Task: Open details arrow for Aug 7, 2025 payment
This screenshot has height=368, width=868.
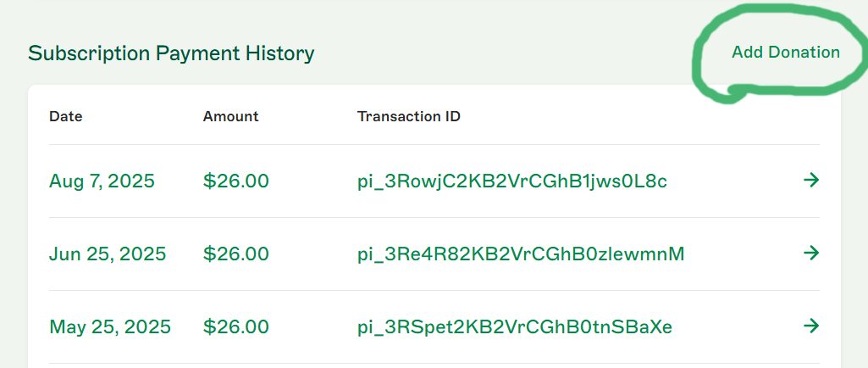Action: click(810, 180)
